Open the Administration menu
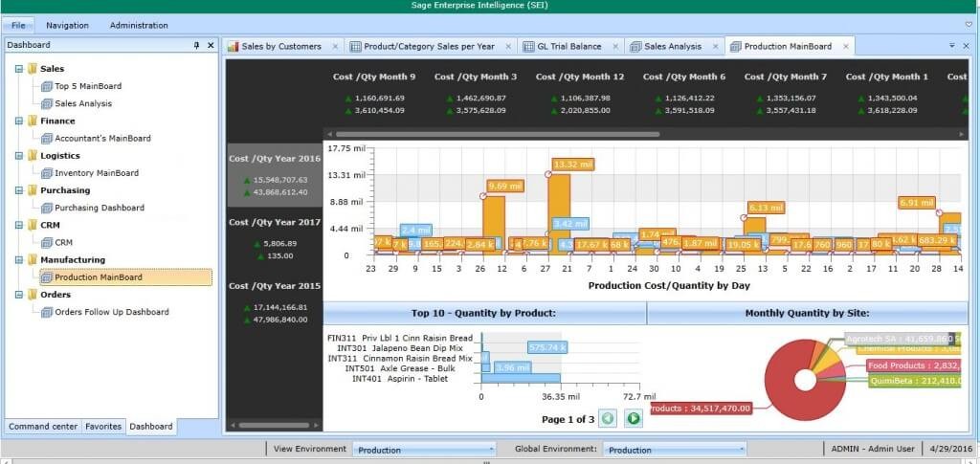 [139, 25]
